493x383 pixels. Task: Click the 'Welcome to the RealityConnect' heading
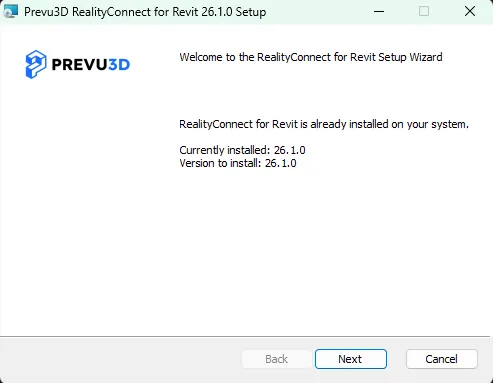click(x=311, y=57)
